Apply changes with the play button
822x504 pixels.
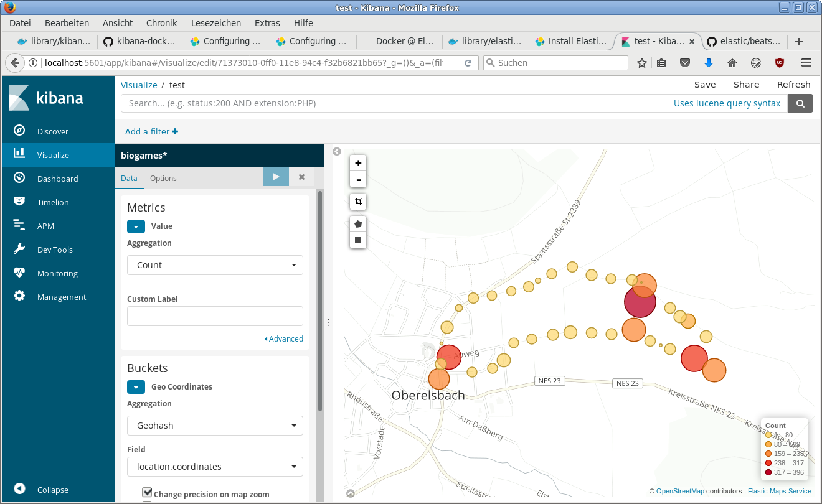pos(276,177)
